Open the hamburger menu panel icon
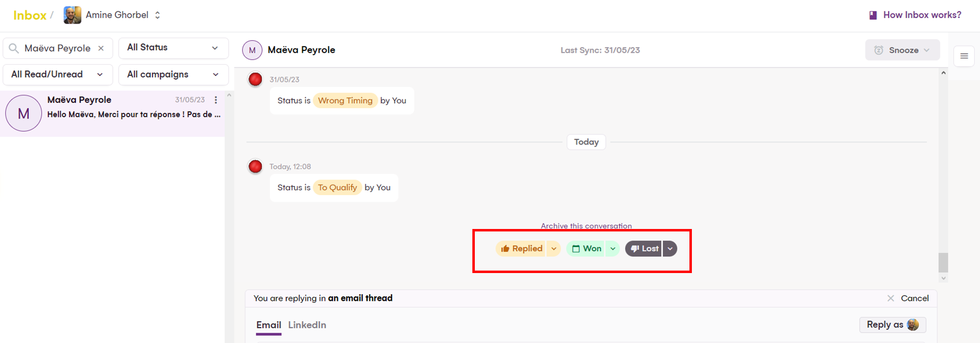The width and height of the screenshot is (980, 343). 964,56
